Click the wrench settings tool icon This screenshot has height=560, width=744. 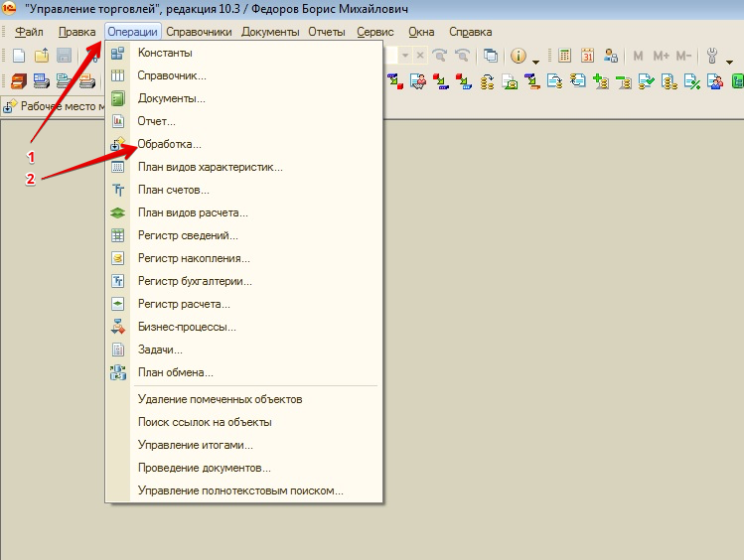(x=712, y=56)
